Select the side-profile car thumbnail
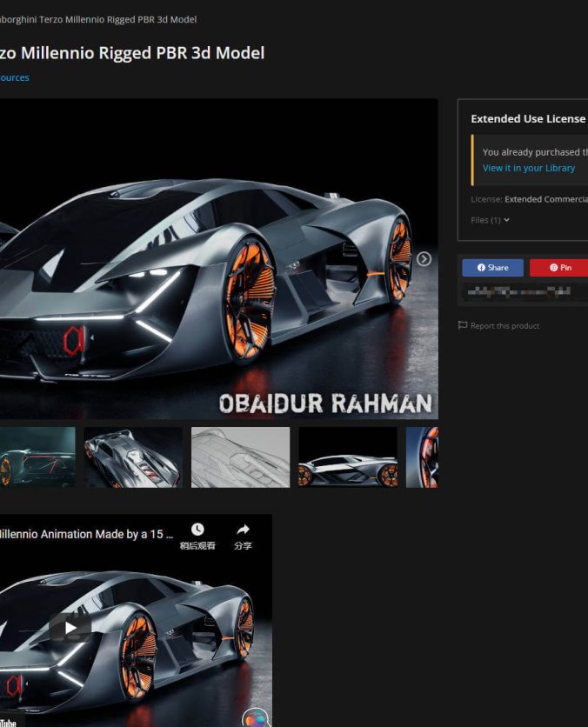The height and width of the screenshot is (727, 588). 347,457
